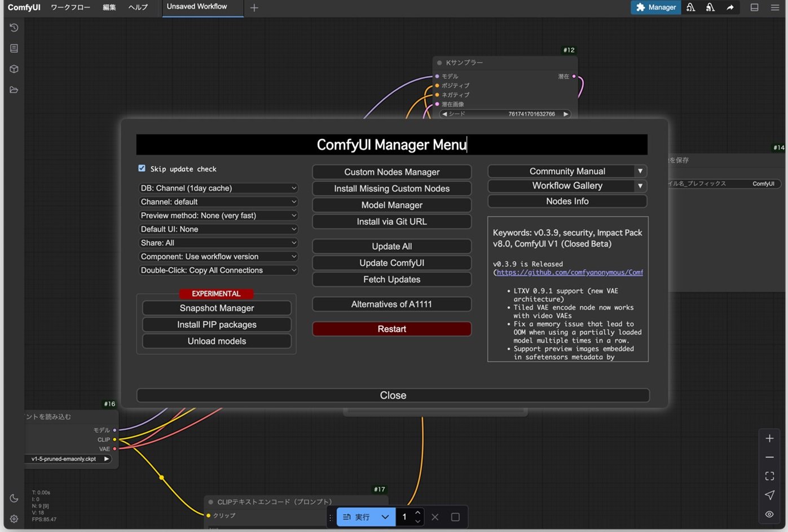Viewport: 788px width, 532px height.
Task: Toggle the bottom panel icon in top bar
Action: [754, 7]
